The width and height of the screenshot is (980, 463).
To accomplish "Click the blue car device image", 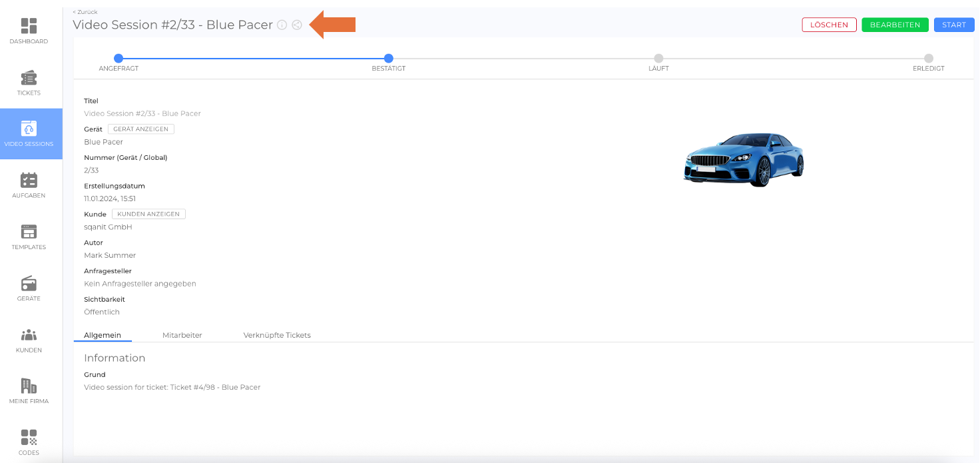I will [743, 160].
